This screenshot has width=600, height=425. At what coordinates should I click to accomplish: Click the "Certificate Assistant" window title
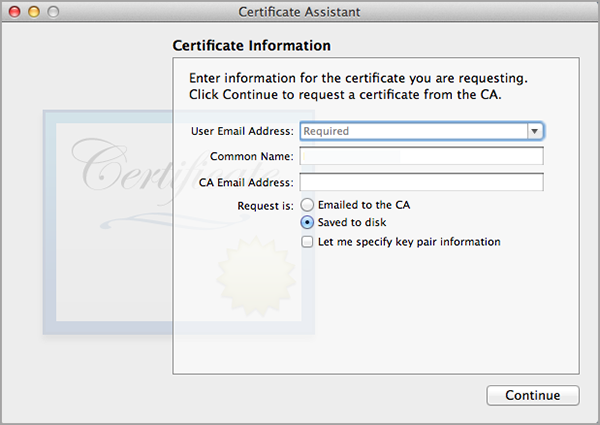tap(299, 11)
